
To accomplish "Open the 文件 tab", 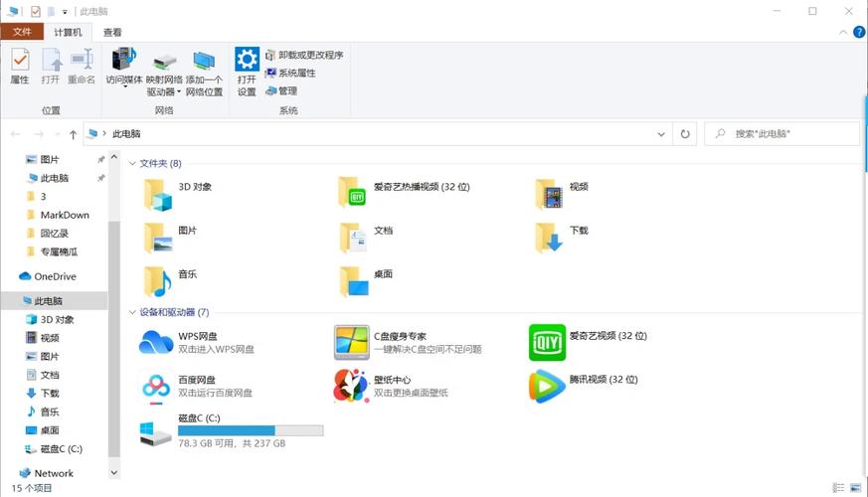I will click(22, 32).
